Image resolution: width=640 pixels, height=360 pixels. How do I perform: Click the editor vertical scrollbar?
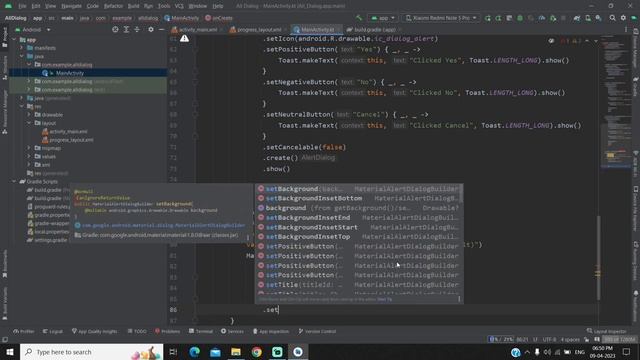(x=599, y=257)
